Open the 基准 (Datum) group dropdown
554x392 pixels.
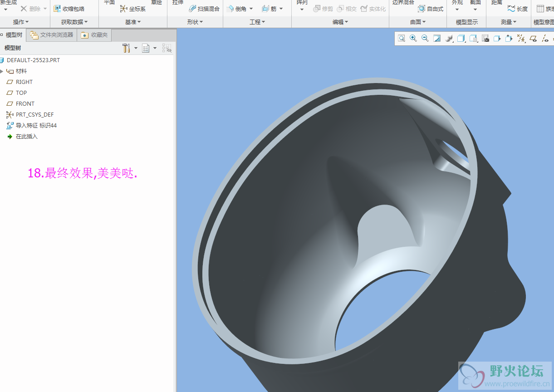coord(133,22)
